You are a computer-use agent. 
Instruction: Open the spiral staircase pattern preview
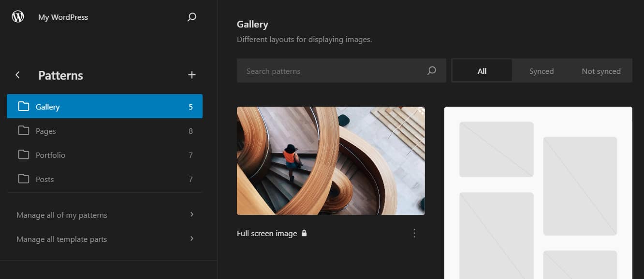331,161
